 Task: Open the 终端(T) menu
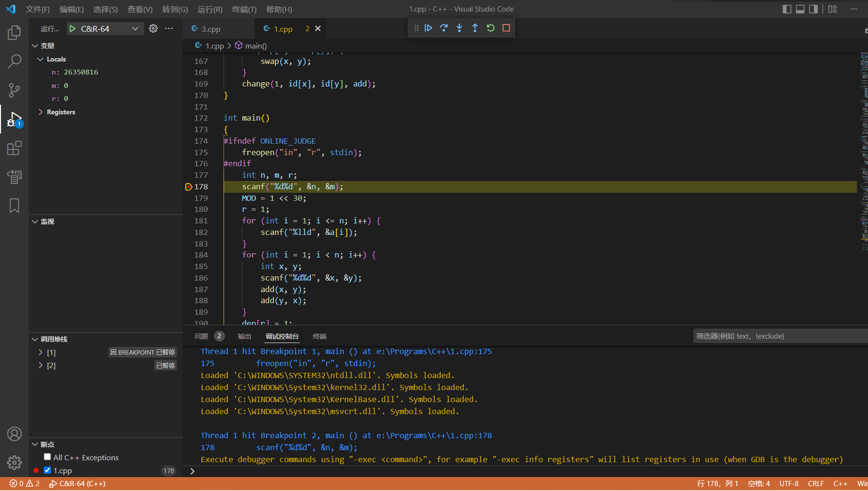(244, 9)
